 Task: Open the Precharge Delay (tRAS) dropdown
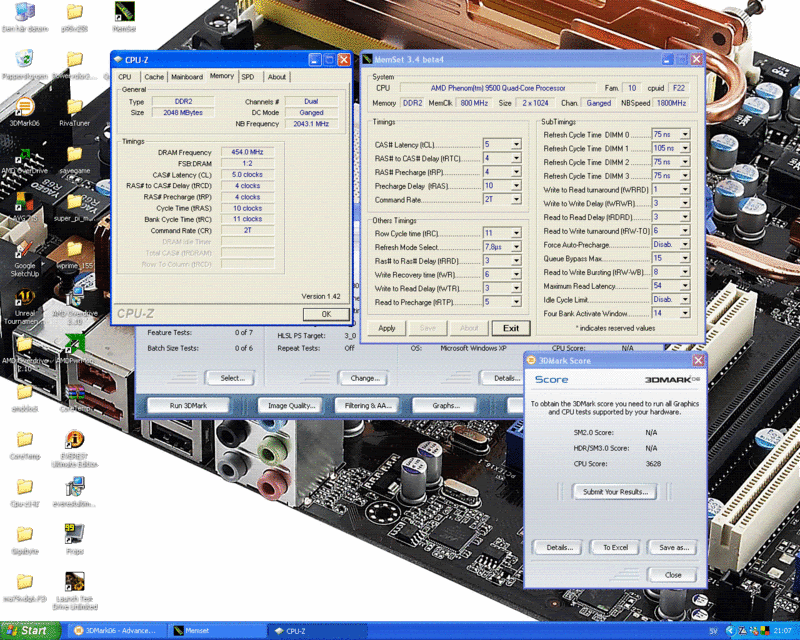coord(516,186)
